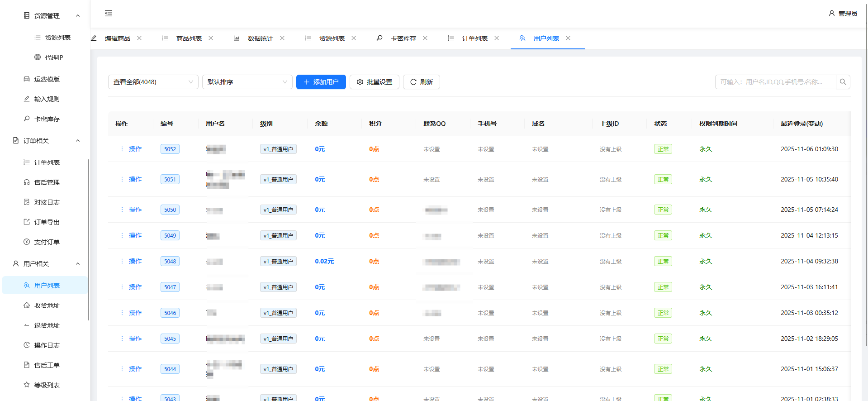Switch to the 商品列表 tab

coord(189,38)
